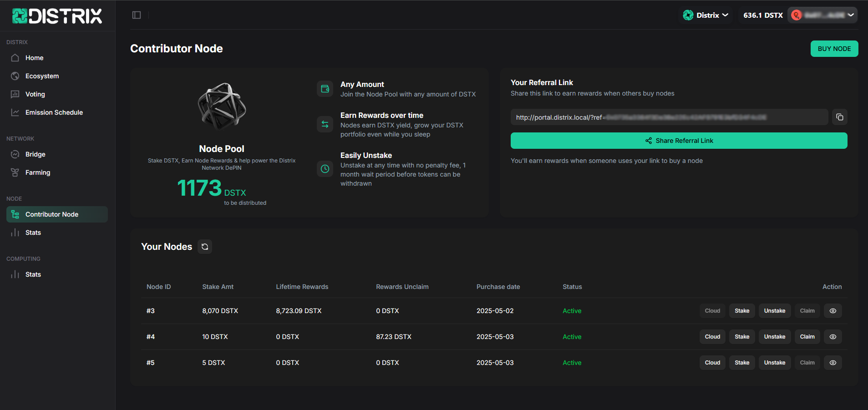Click Stake for node #5
This screenshot has height=410, width=868.
742,363
